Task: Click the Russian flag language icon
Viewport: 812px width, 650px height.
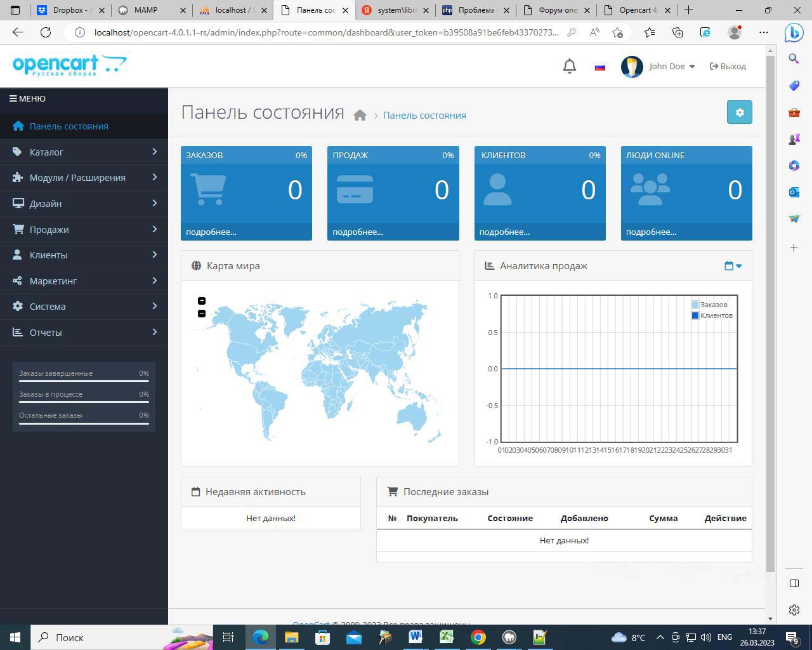Action: [599, 67]
